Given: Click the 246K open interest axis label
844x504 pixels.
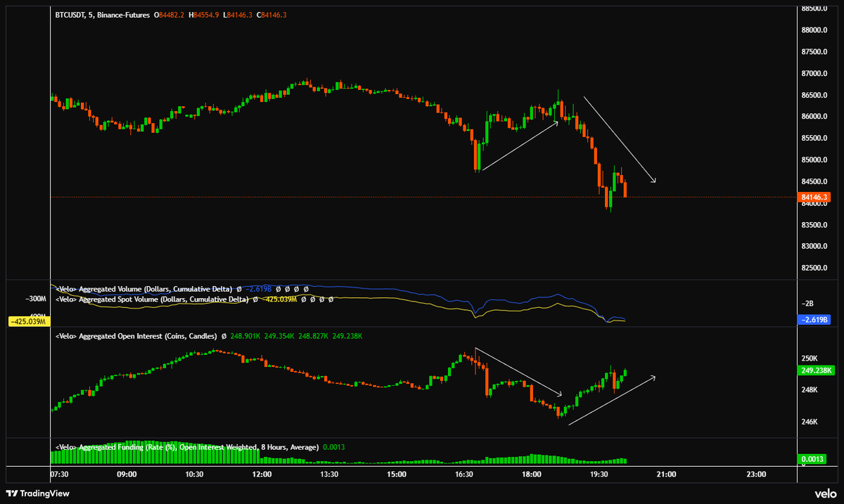Looking at the screenshot, I should pos(810,422).
